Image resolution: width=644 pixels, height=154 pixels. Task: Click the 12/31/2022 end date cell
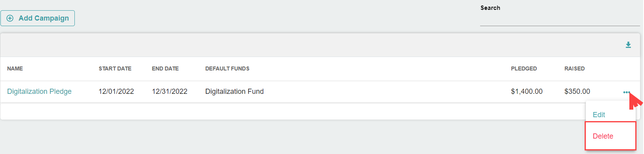pos(169,91)
